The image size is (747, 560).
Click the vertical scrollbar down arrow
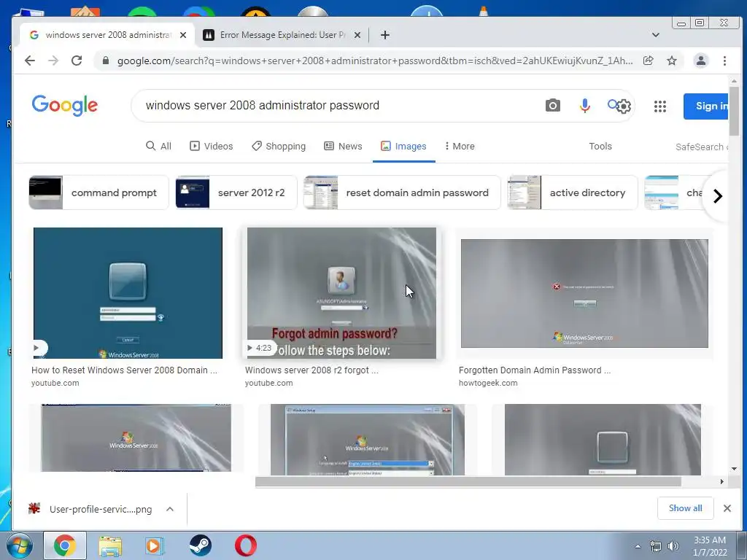pos(734,469)
